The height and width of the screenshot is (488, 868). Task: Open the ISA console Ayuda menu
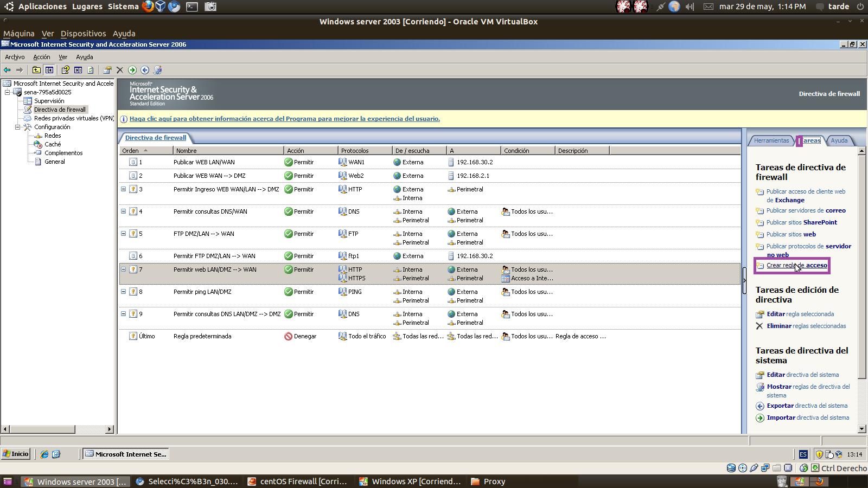tap(84, 57)
